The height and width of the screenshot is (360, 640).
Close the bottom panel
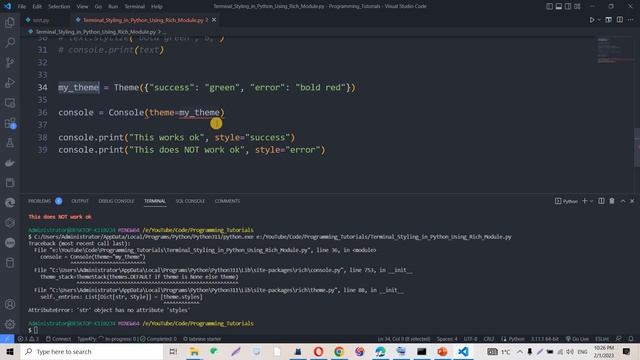632,201
